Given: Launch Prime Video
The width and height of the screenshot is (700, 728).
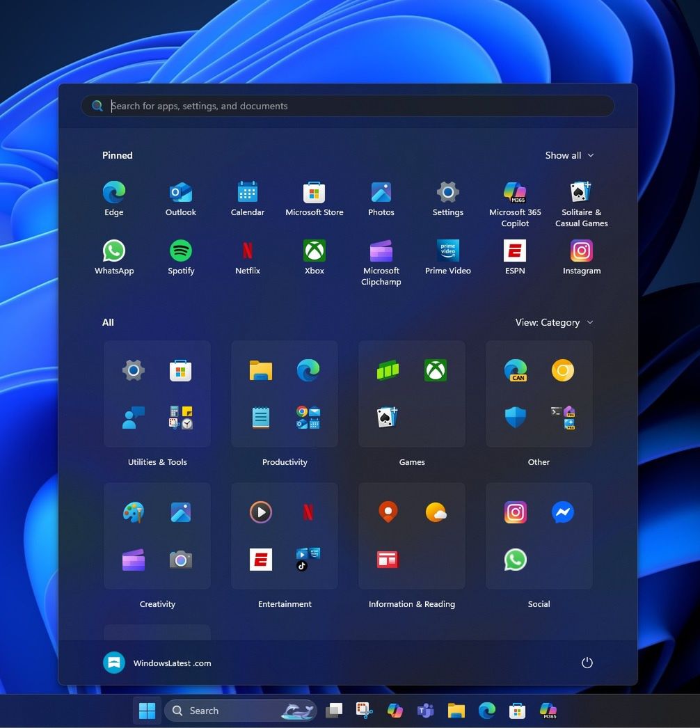Looking at the screenshot, I should (447, 251).
